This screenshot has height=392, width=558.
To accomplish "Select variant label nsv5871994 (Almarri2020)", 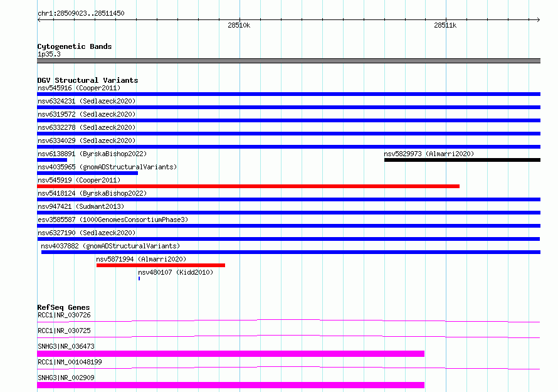I will 141,259.
